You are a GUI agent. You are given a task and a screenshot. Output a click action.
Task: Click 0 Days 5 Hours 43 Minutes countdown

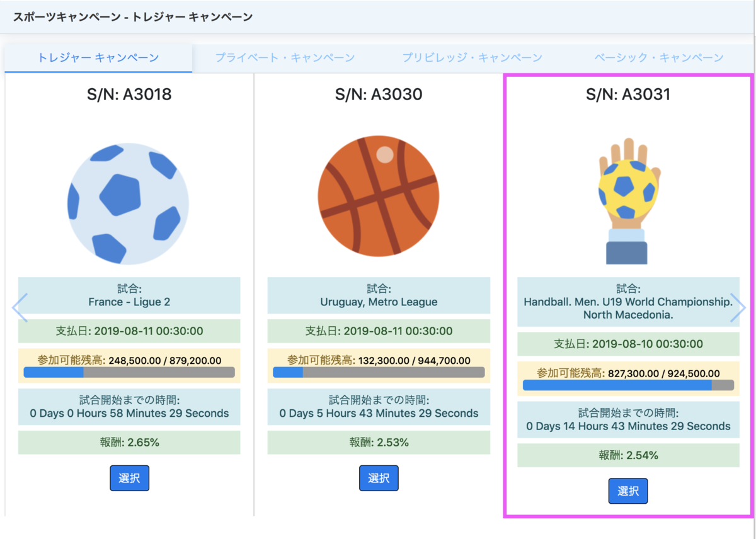379,414
